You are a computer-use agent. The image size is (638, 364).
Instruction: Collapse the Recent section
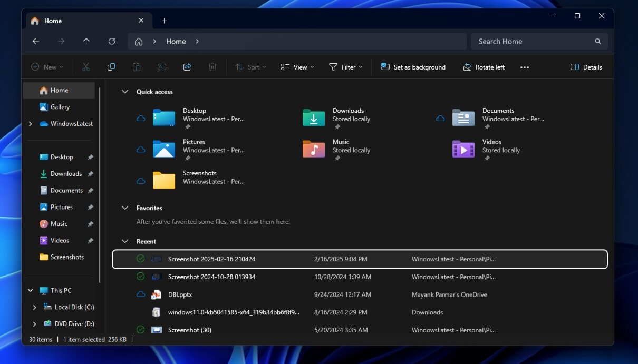tap(125, 241)
